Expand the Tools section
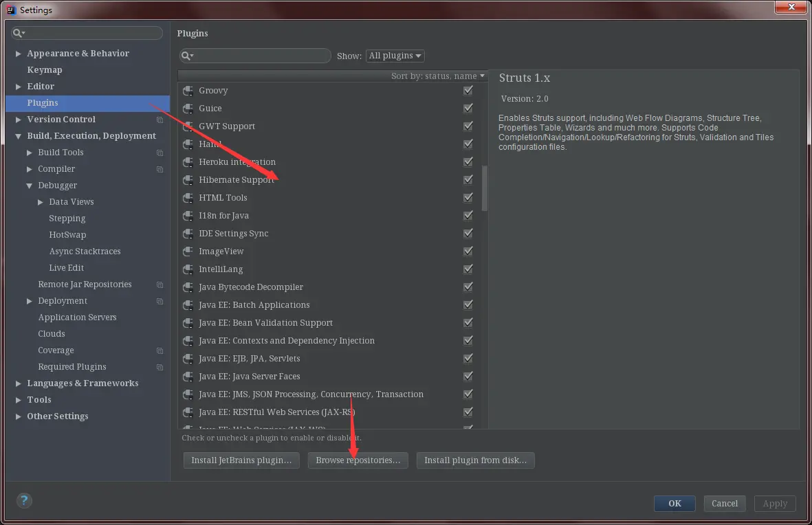Image resolution: width=812 pixels, height=525 pixels. (18, 400)
